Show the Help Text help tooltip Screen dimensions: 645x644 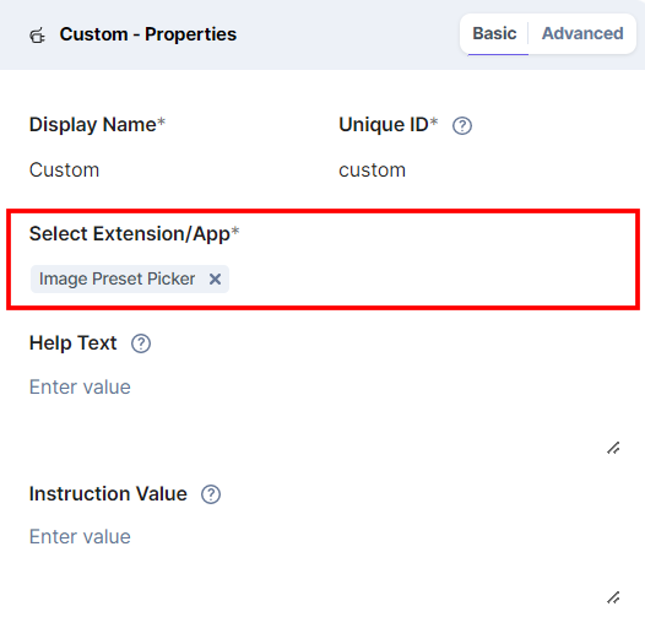(x=141, y=344)
